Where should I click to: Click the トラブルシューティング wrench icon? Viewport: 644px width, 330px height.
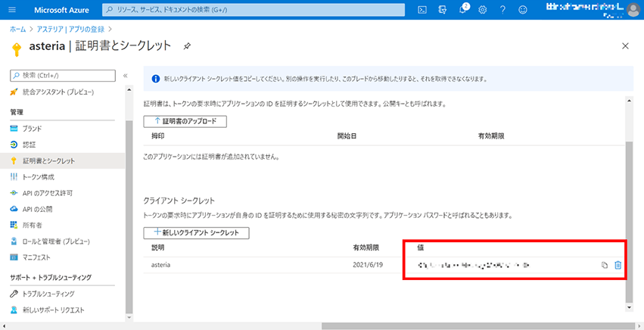point(14,294)
